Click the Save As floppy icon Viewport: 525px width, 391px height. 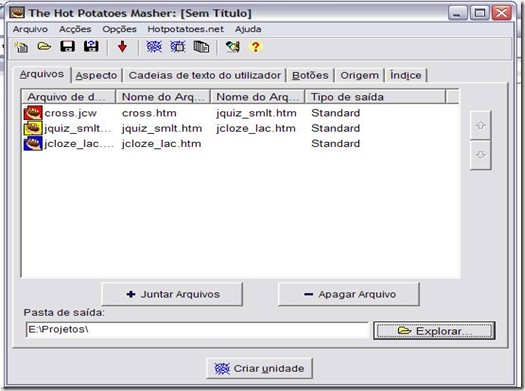(91, 46)
